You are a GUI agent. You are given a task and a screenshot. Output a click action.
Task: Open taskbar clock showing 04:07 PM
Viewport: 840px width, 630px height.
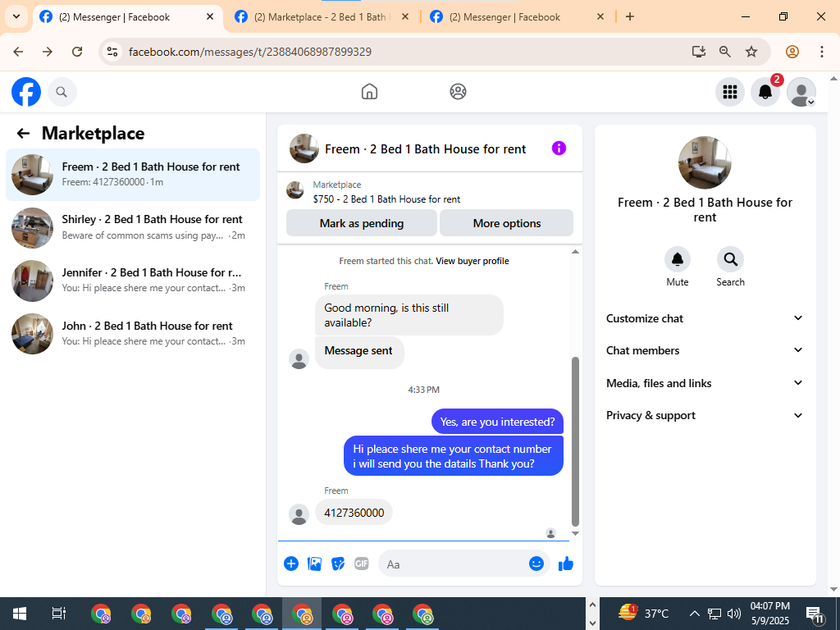(x=769, y=614)
